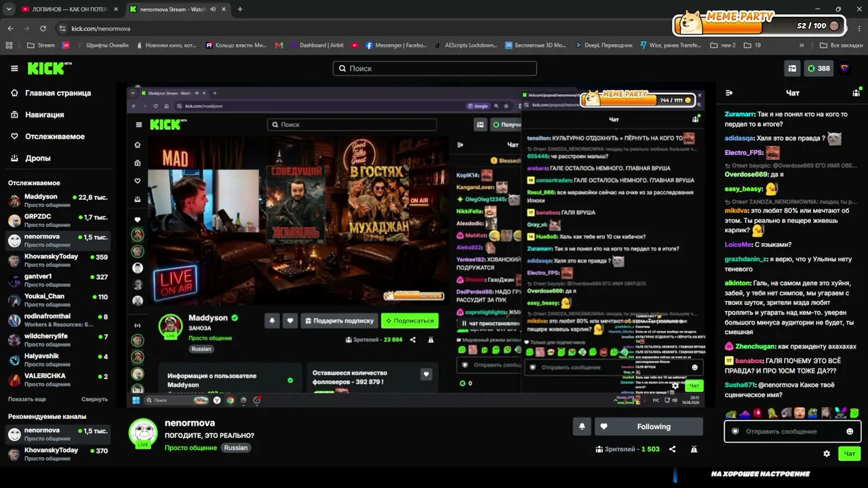Collapse the chat panel using the arrow icon
868x488 pixels.
[x=729, y=93]
